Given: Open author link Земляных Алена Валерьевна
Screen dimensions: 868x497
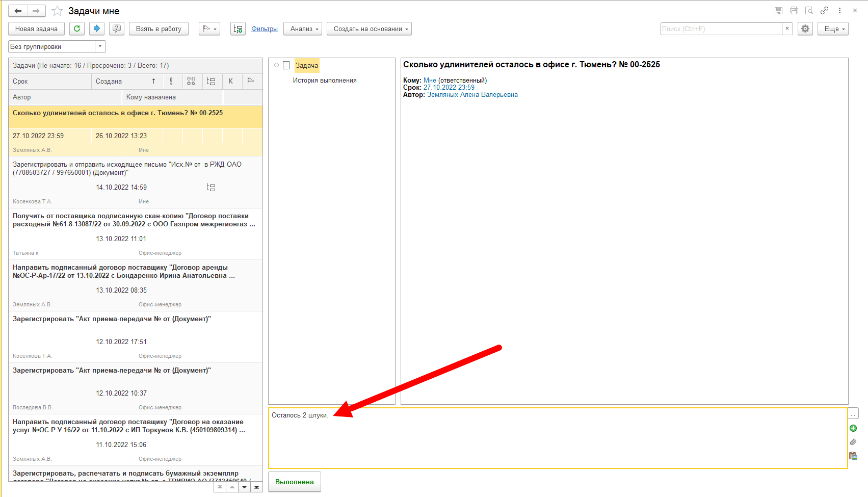Looking at the screenshot, I should tap(472, 95).
